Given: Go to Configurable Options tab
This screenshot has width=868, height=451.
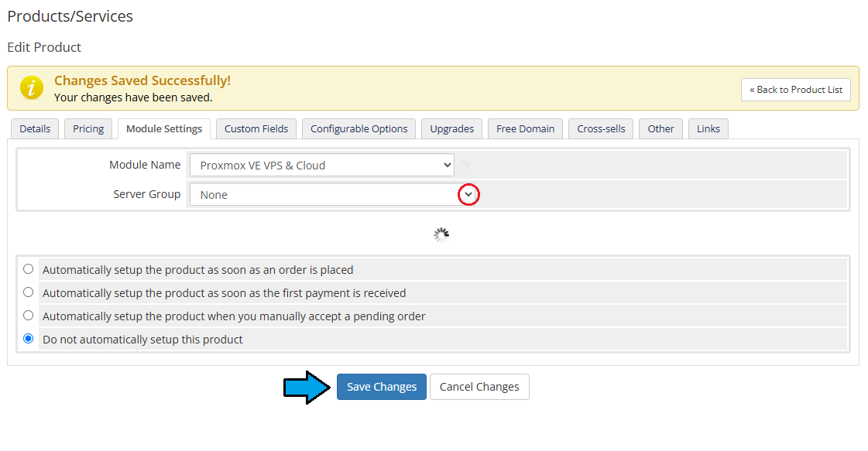Looking at the screenshot, I should [x=359, y=128].
